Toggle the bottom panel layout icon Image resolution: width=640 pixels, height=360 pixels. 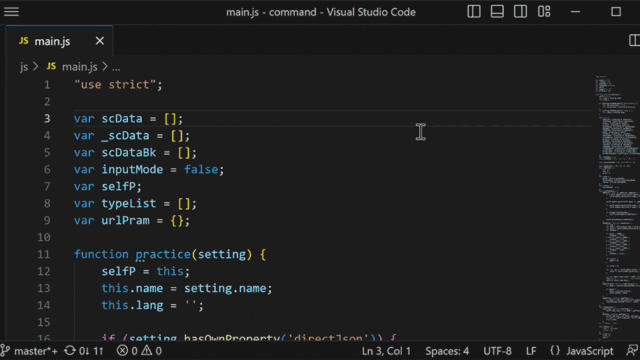497,12
